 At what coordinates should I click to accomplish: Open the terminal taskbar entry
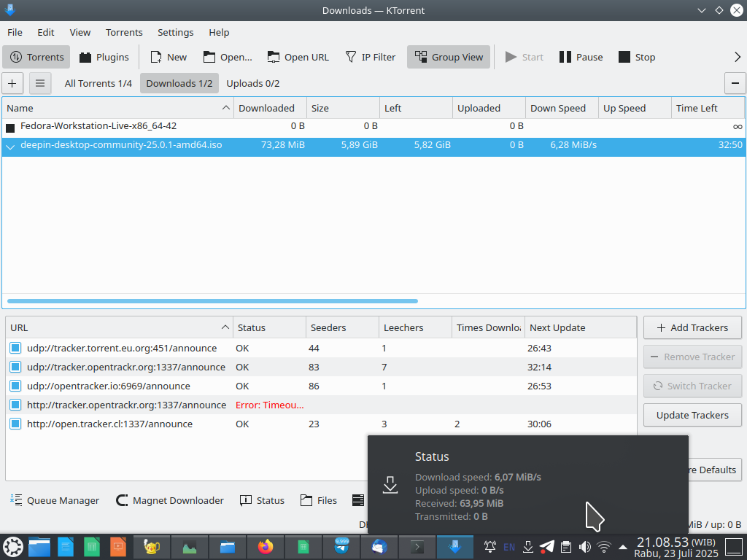(417, 547)
